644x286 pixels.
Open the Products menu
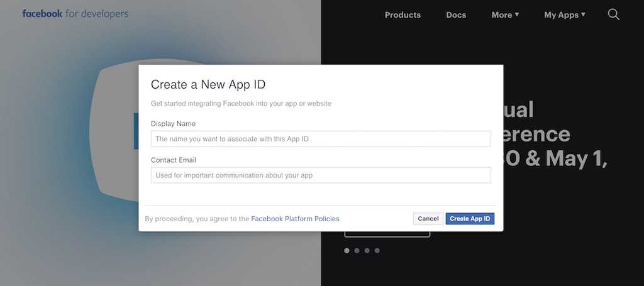pos(402,15)
